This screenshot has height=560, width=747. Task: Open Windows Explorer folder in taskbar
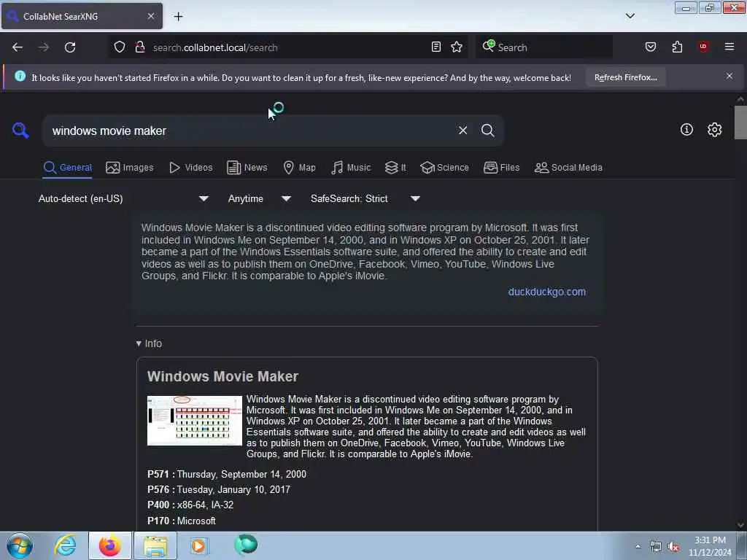(155, 545)
